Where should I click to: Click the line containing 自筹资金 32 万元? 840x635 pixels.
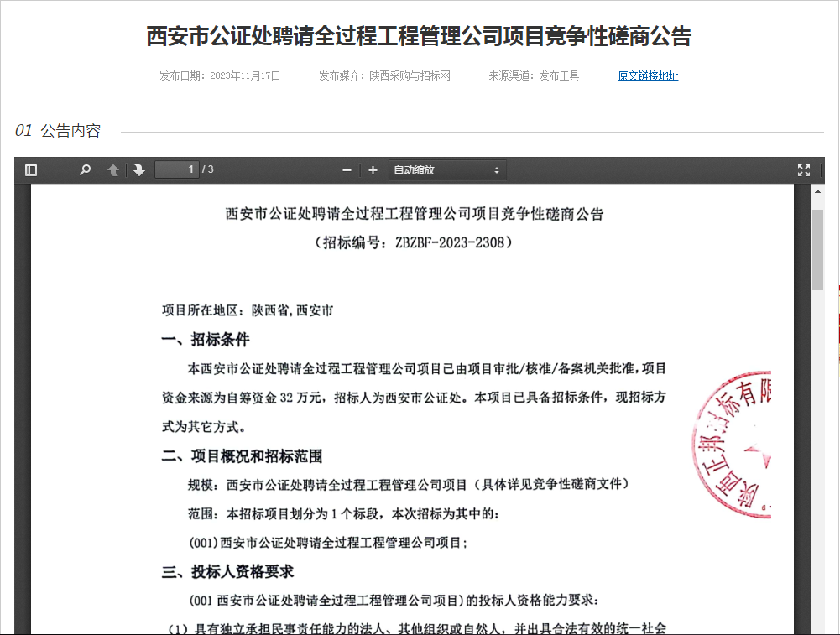414,398
